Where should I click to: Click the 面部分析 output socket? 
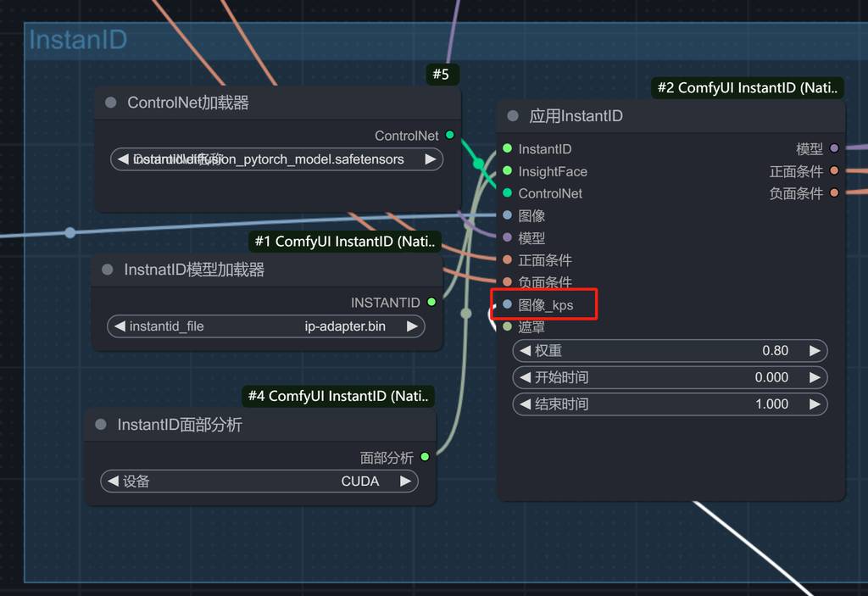point(425,458)
